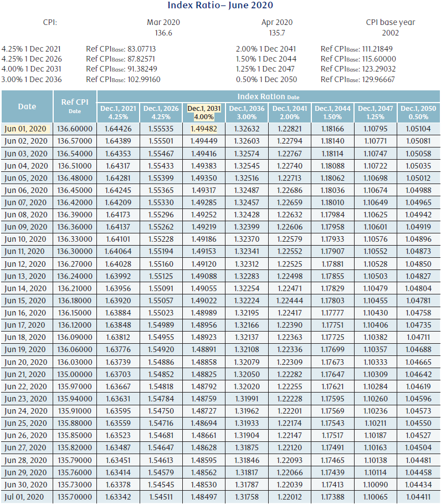The width and height of the screenshot is (441, 504).
Task: Select the 'Ref CPI Date' column header
Action: coord(75,106)
